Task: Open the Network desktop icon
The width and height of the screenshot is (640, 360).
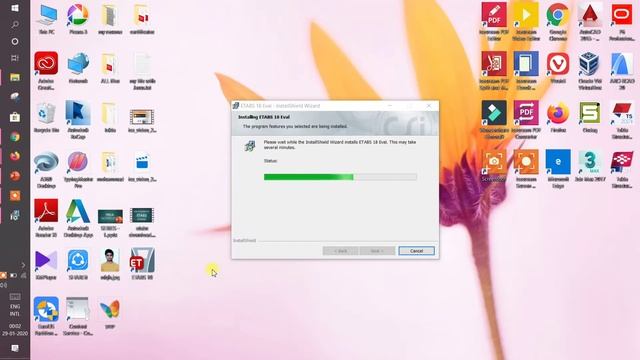Action: (78, 68)
